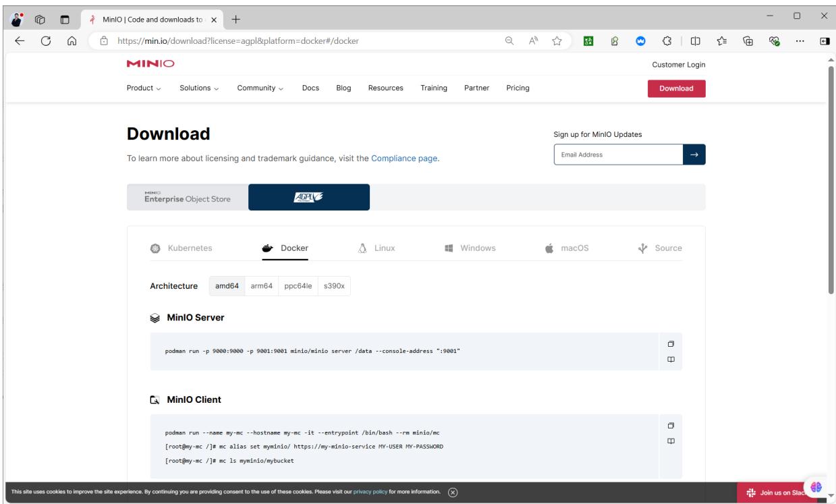
Task: Open the Docs page
Action: pyautogui.click(x=310, y=88)
